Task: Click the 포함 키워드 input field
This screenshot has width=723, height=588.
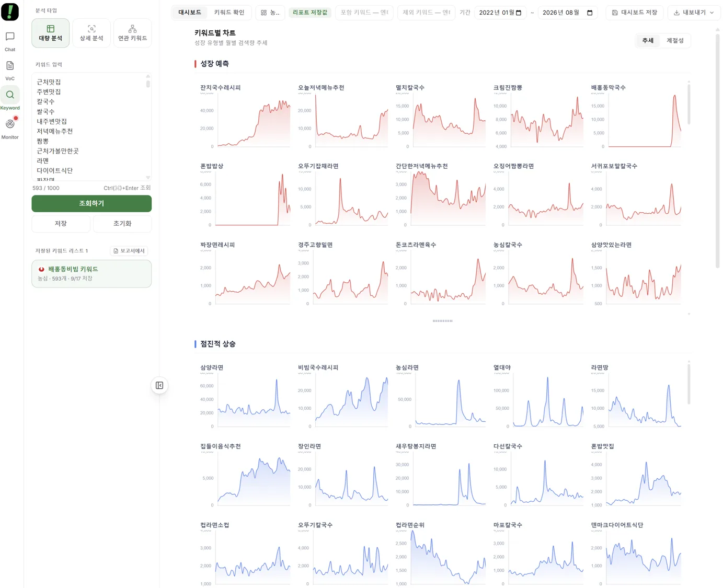Action: tap(364, 13)
